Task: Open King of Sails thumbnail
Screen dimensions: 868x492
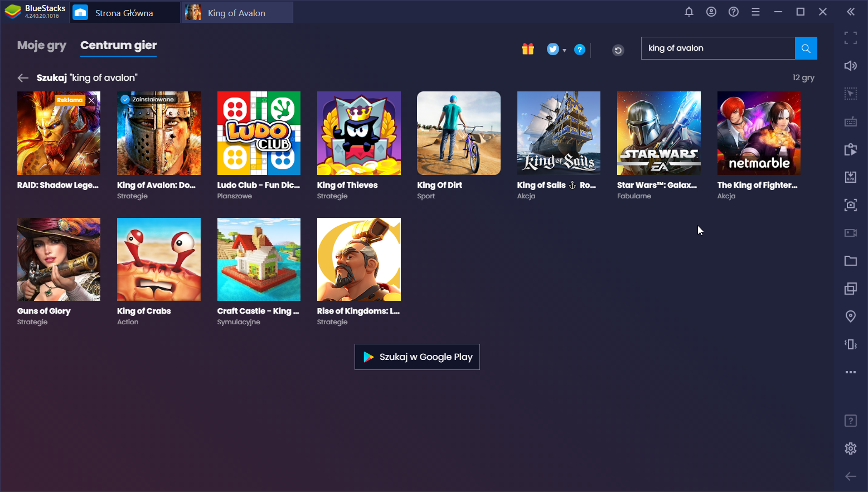Action: click(559, 133)
